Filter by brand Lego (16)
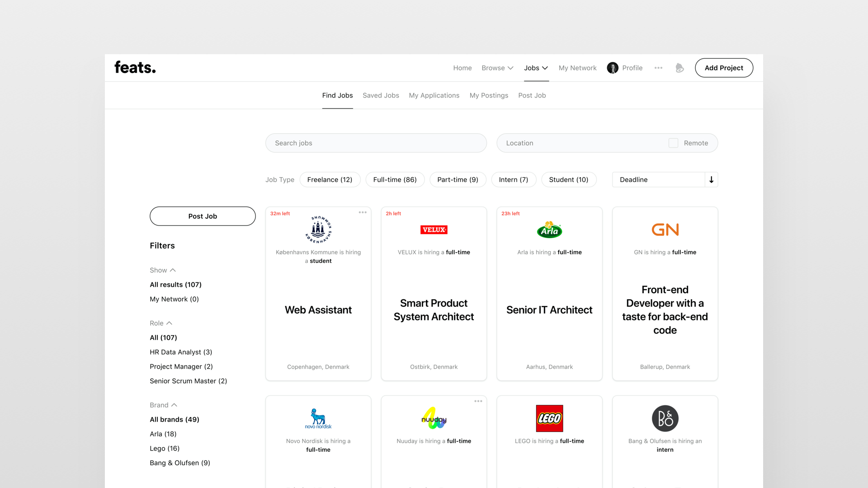This screenshot has width=868, height=488. pos(165,448)
